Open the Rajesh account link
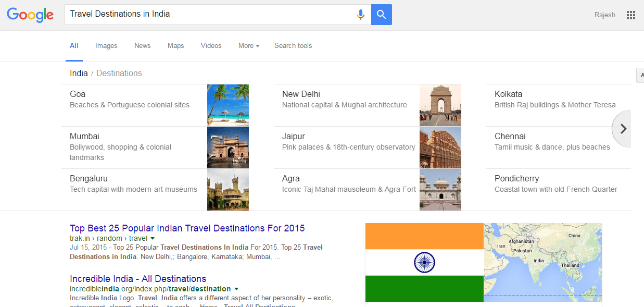644x307 pixels. (605, 15)
